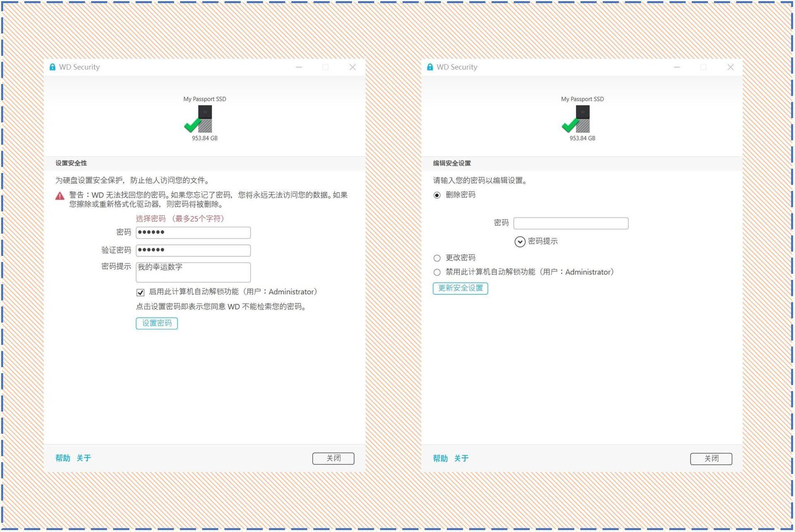Click the red warning triangle icon
Viewport: 795px width, 532px height.
point(59,196)
